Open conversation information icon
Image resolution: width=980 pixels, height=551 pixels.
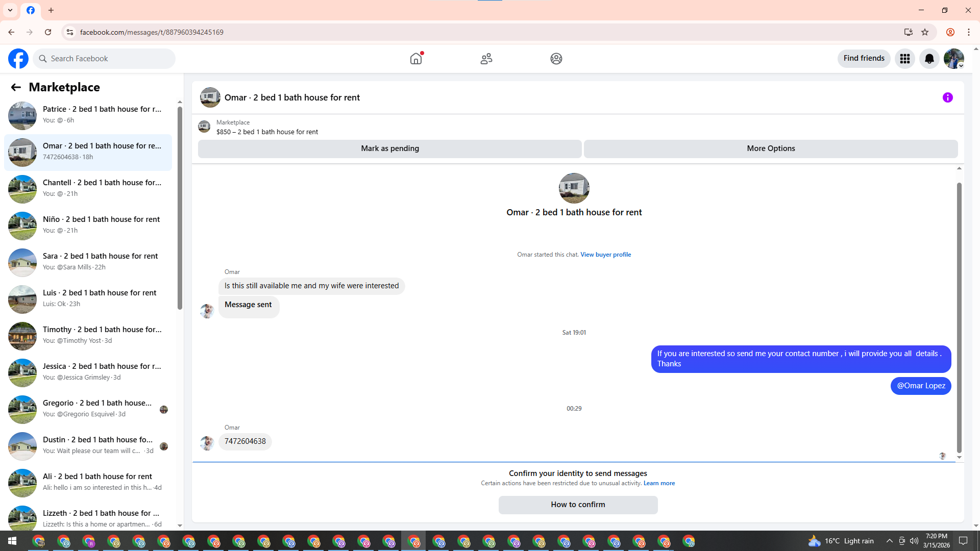(x=948, y=97)
